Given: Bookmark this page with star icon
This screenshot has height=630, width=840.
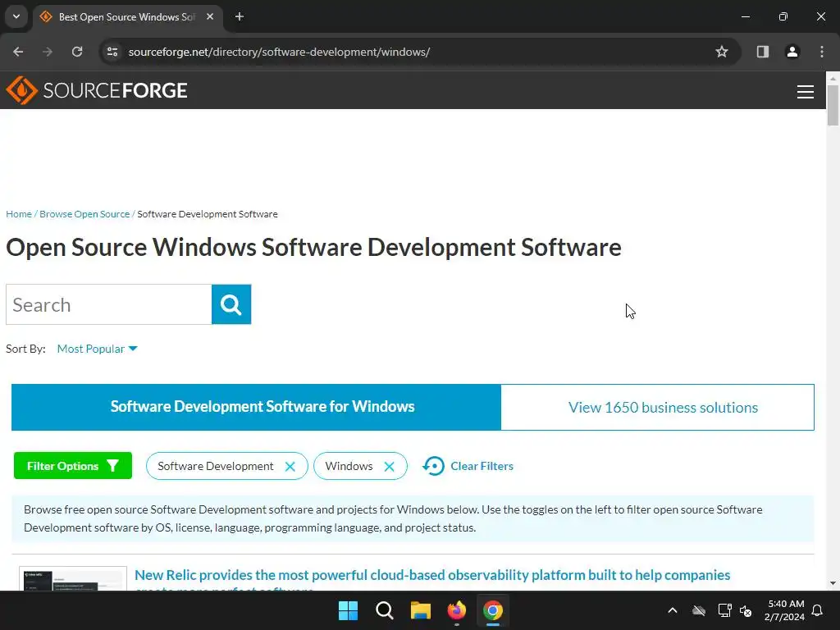Looking at the screenshot, I should click(722, 52).
